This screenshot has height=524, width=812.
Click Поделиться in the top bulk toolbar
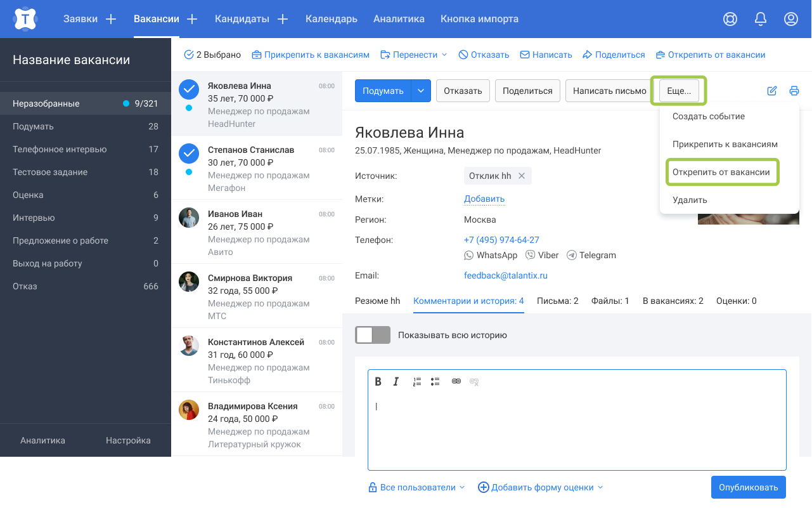pyautogui.click(x=614, y=55)
